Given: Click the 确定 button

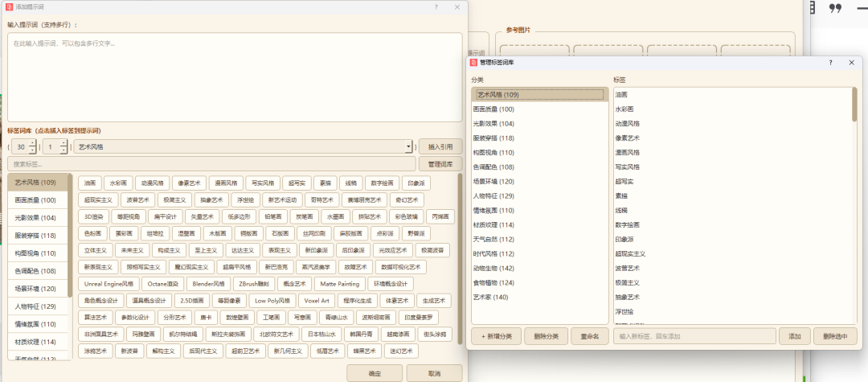Looking at the screenshot, I should pyautogui.click(x=375, y=373).
